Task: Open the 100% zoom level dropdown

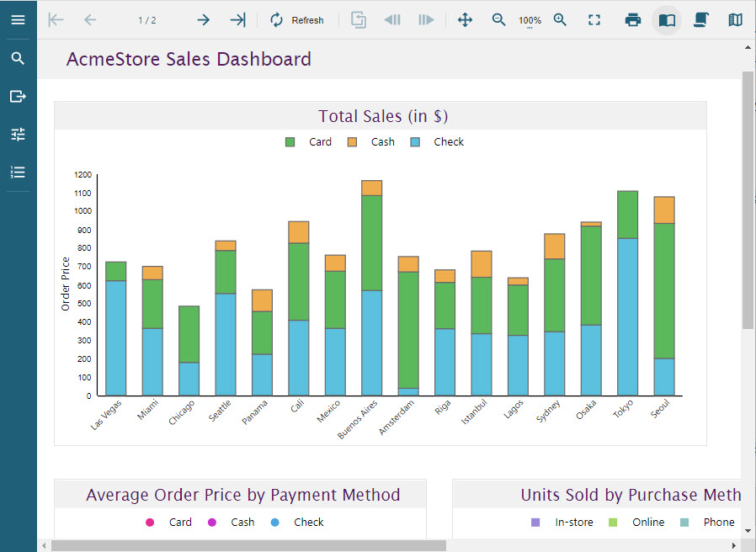Action: (530, 21)
